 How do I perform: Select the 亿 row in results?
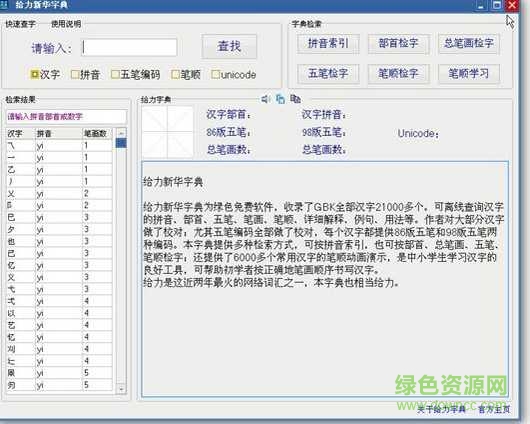(x=59, y=265)
